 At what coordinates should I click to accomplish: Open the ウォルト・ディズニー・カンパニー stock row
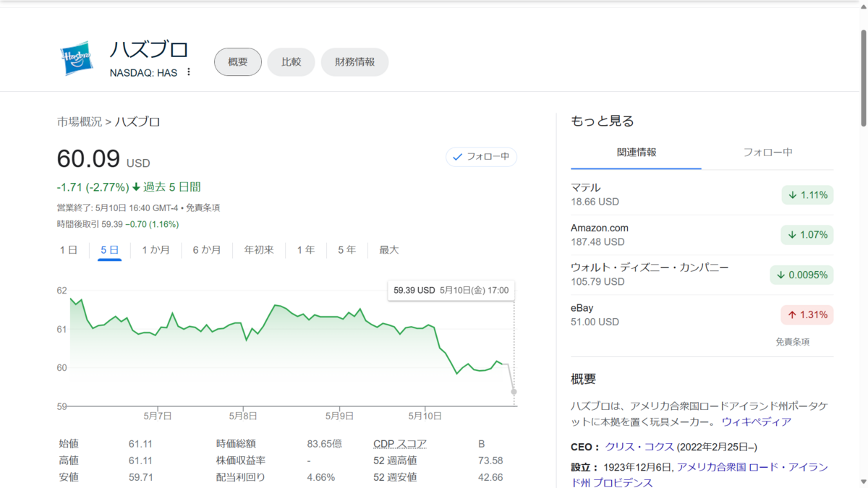(x=702, y=275)
